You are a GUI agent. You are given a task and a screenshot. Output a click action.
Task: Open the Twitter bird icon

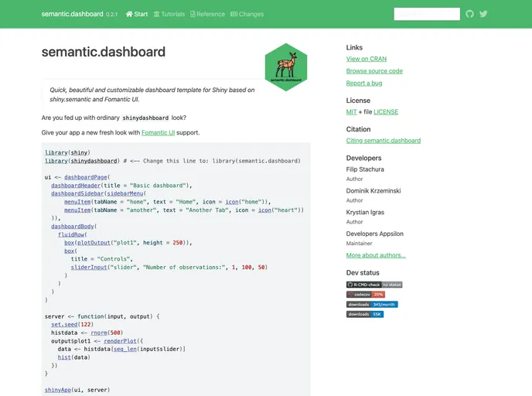tap(483, 14)
